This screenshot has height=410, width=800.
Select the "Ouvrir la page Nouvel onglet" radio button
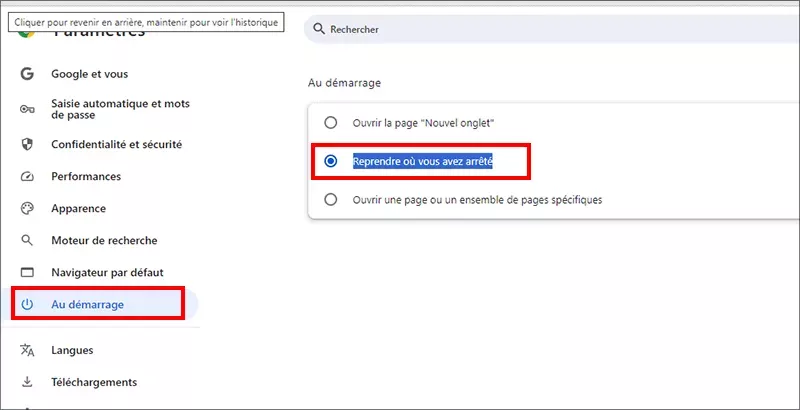click(x=331, y=122)
